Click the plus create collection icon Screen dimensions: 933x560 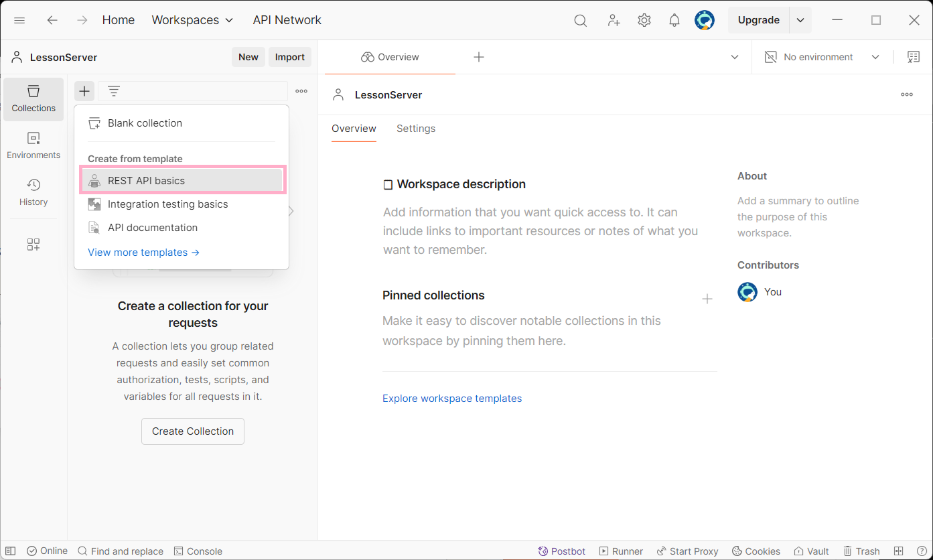coord(84,91)
